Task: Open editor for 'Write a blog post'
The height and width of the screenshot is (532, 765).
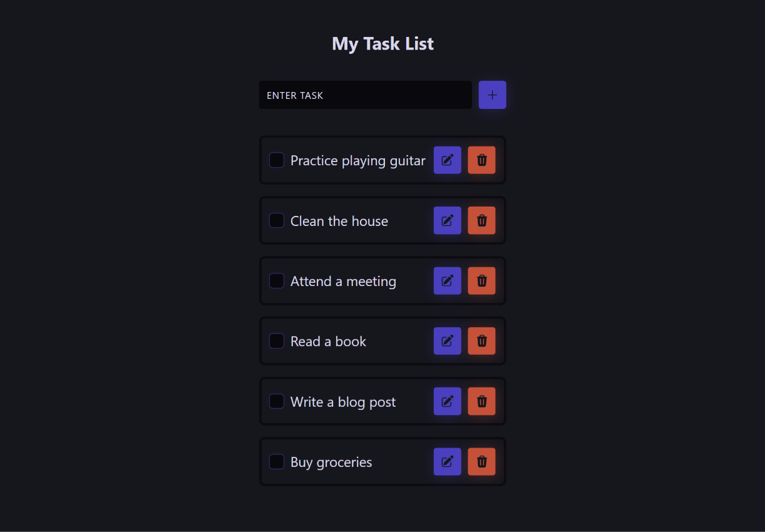Action: pyautogui.click(x=448, y=401)
